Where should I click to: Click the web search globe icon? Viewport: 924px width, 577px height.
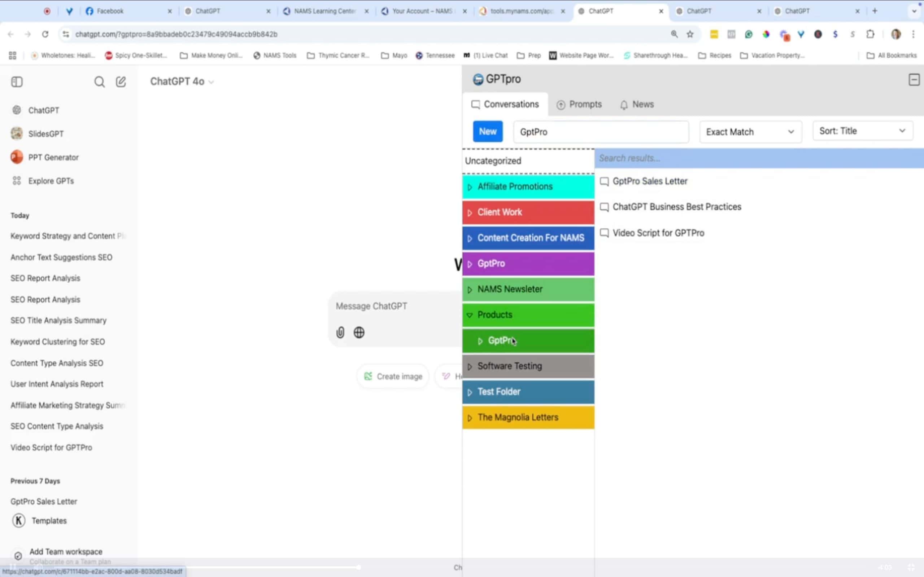tap(359, 332)
